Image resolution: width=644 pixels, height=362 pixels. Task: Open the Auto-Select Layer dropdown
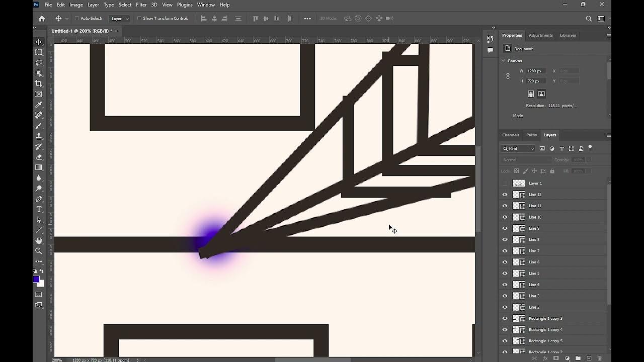(120, 19)
